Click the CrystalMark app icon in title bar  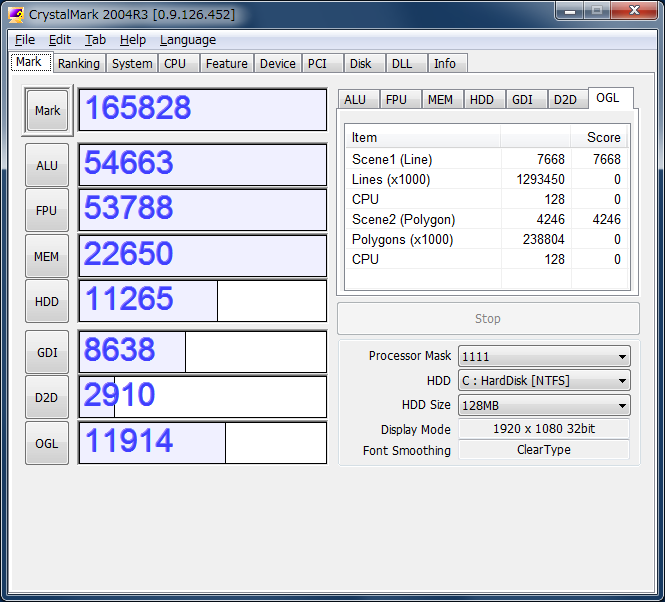point(17,14)
